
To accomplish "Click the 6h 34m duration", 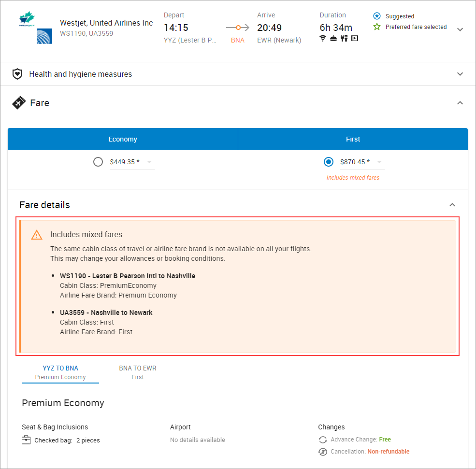I will (x=336, y=28).
